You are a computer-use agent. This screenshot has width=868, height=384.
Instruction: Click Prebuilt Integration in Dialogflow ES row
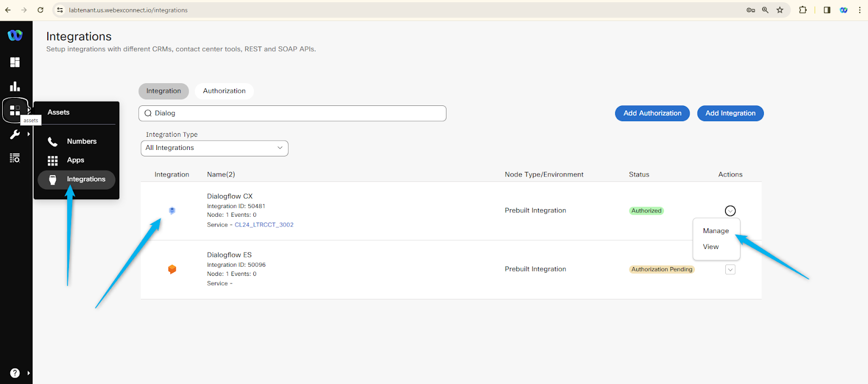[535, 269]
